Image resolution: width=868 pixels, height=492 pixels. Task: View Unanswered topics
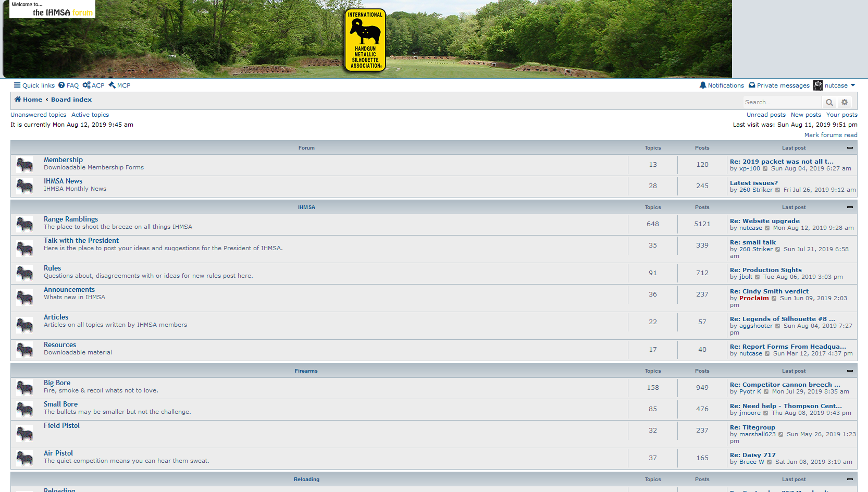[x=39, y=115]
